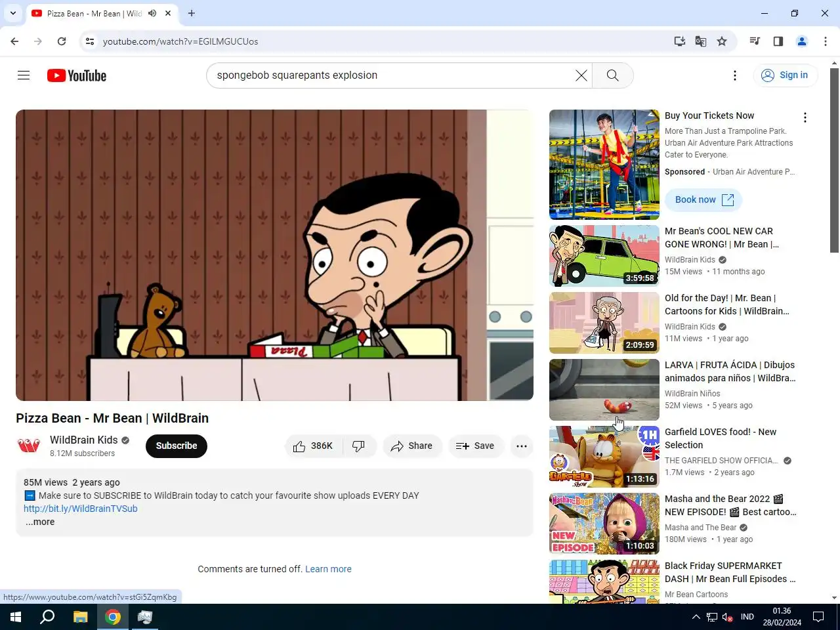The width and height of the screenshot is (840, 630).
Task: Open notification center icon
Action: coord(818,617)
